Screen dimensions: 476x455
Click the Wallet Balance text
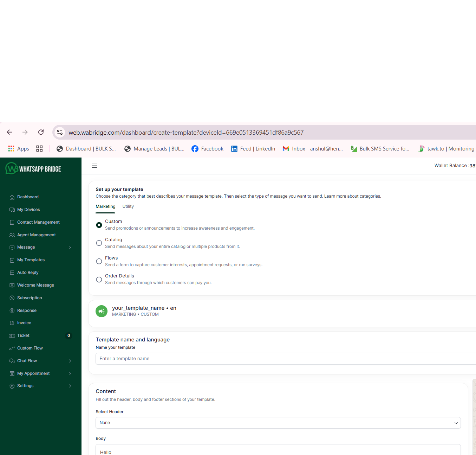tap(455, 166)
